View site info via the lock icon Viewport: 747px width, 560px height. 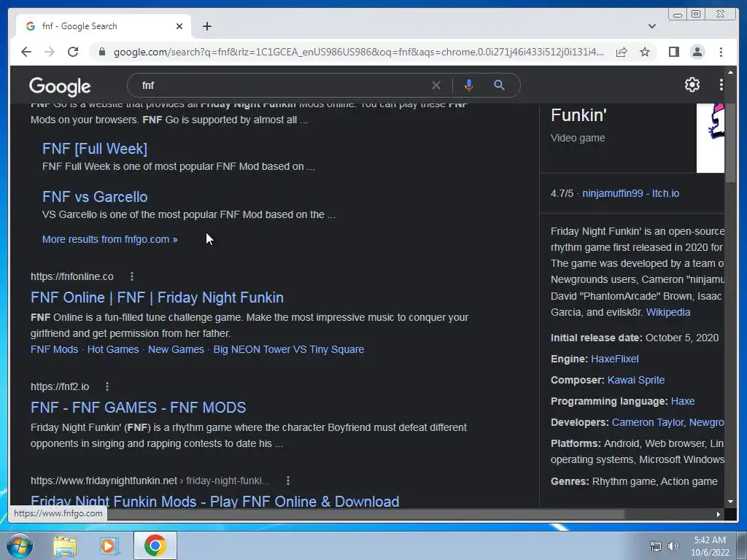[x=101, y=52]
